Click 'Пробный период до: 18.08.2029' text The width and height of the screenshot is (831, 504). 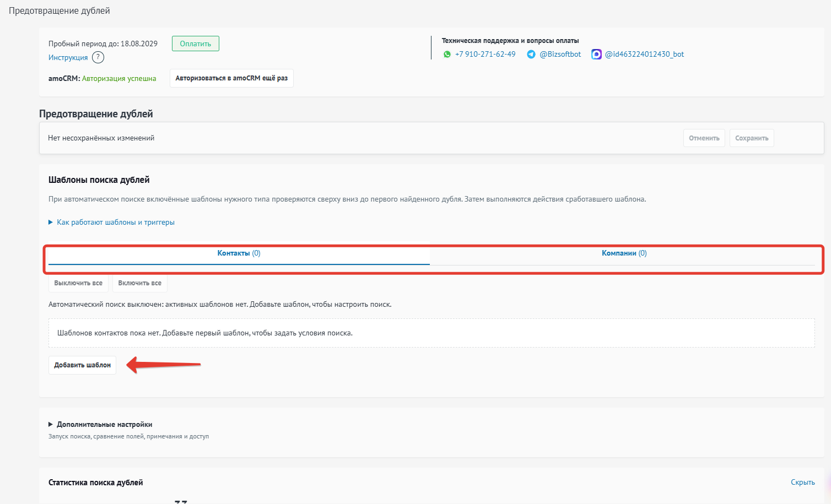[103, 44]
